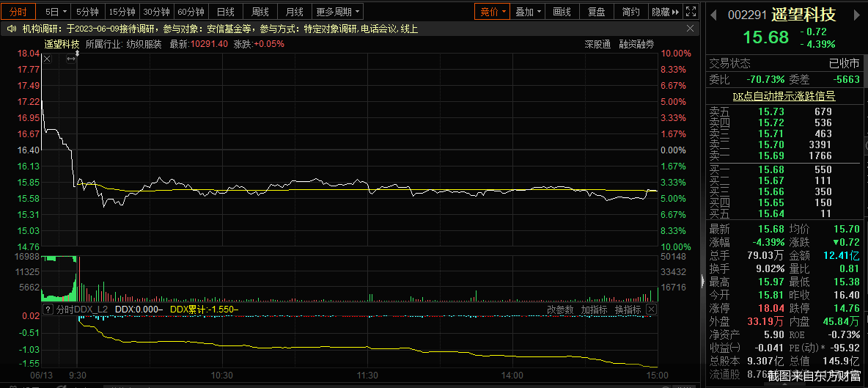Viewport: 868px width, 388px height.
Task: Close the 机构调研 news banner
Action: coord(690,28)
